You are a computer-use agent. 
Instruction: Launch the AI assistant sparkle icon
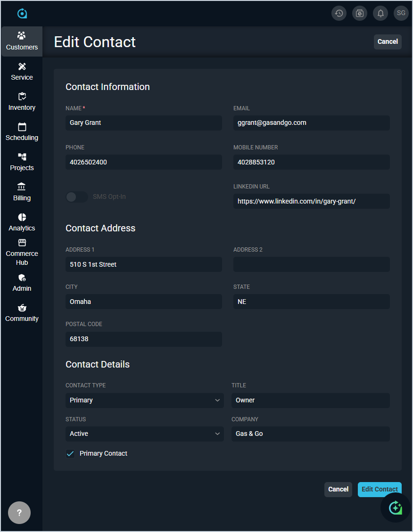tap(395, 507)
